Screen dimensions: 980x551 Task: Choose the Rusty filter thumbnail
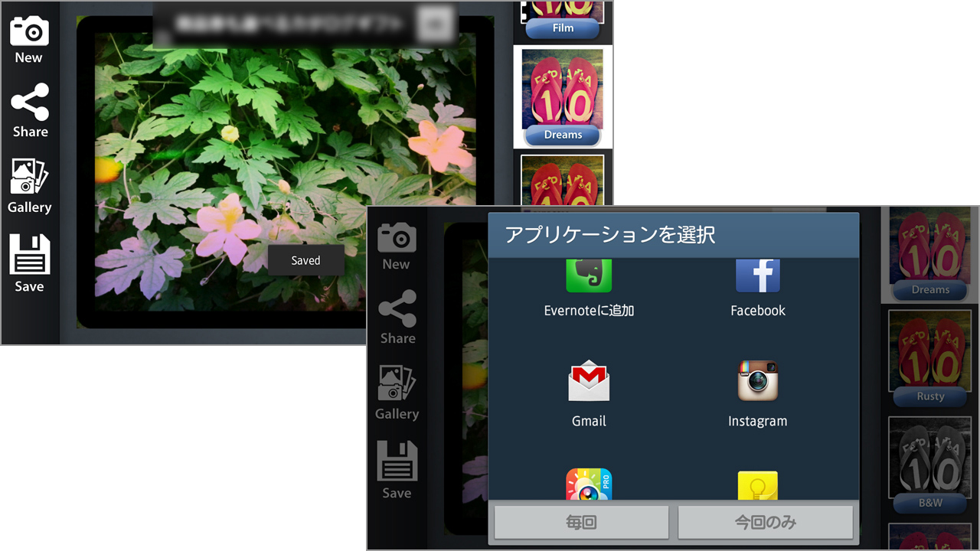pos(930,358)
